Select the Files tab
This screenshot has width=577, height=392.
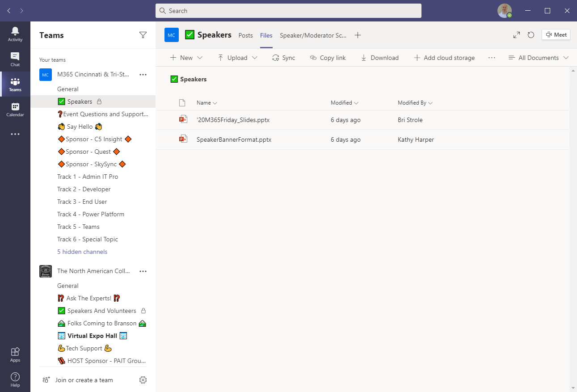(x=266, y=35)
